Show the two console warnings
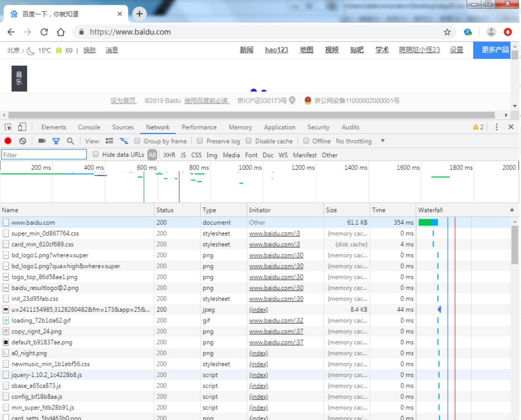This screenshot has width=521, height=420. (x=478, y=127)
